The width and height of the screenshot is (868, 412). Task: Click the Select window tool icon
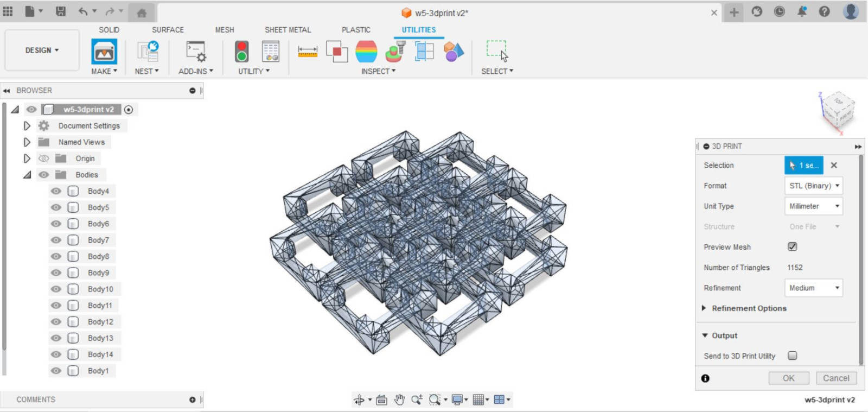point(497,51)
